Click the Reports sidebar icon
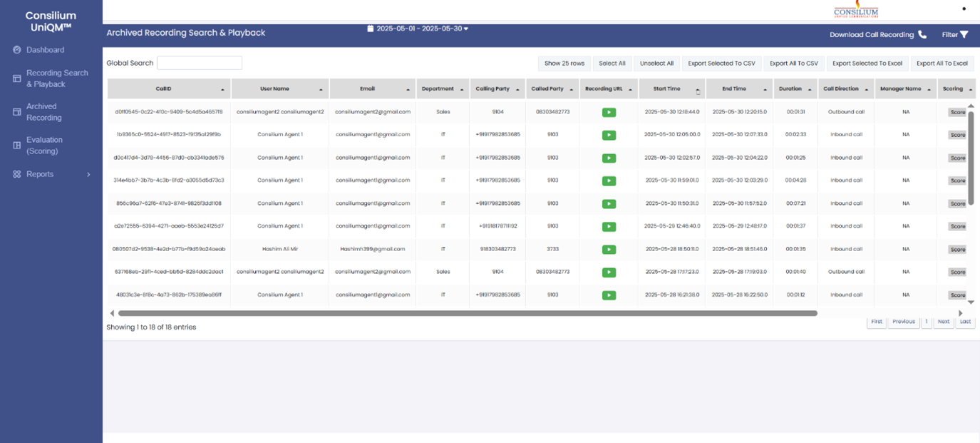Screen dimensions: 980x443 [17, 174]
